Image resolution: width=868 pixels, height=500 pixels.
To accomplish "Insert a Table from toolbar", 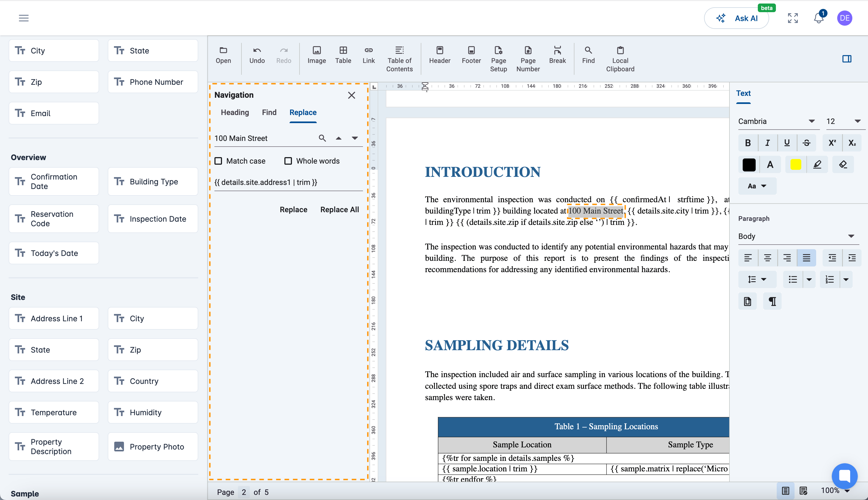I will (x=343, y=55).
